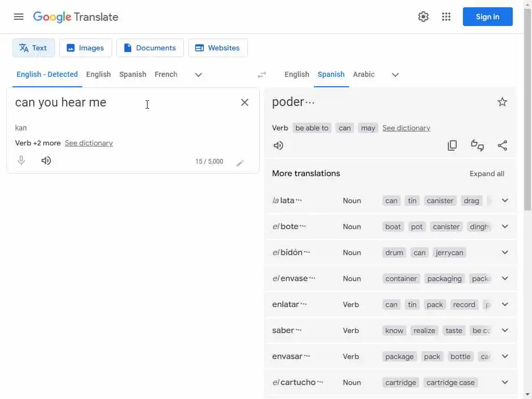Viewport: 532px width, 399px height.
Task: Expand the enlatar translation row
Action: coord(505,304)
